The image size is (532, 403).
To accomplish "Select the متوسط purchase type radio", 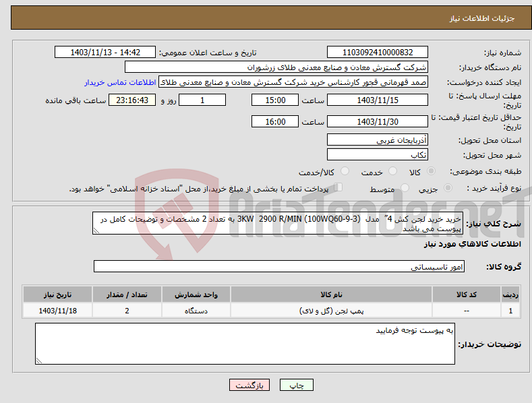I will (405, 187).
